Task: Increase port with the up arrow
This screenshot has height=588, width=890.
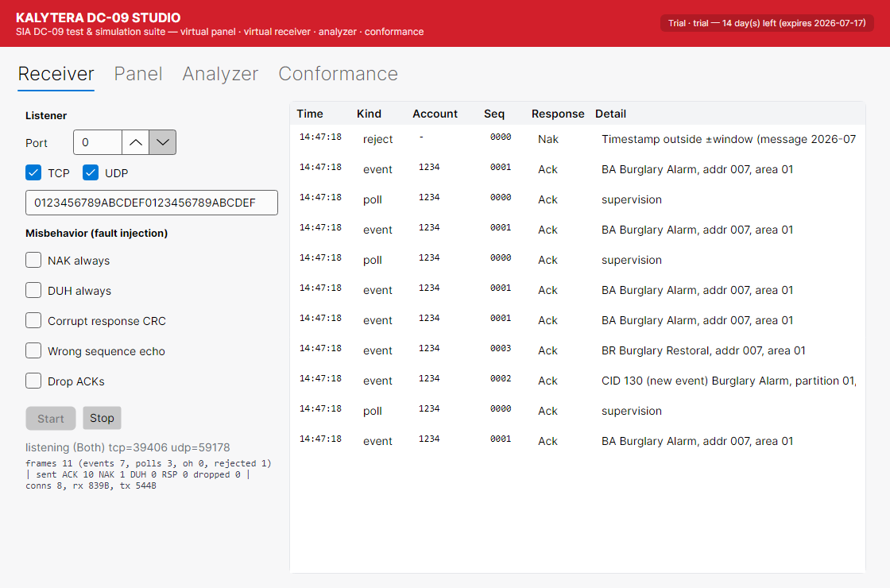Action: [136, 142]
